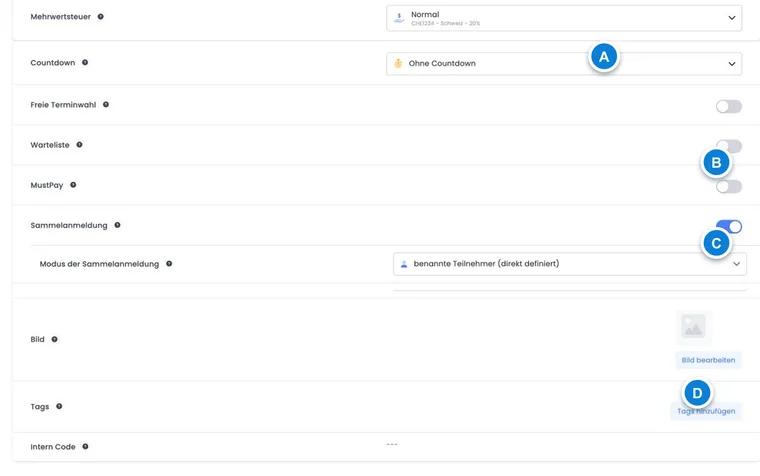
Task: Click the info icon next to Mehrwertsteuer
Action: click(x=100, y=16)
